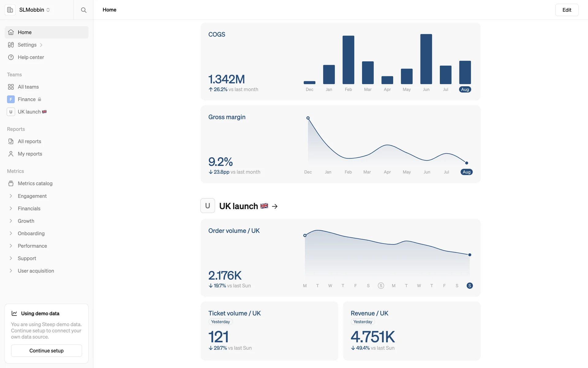Expand the Settings submenu chevron
Image resolution: width=588 pixels, height=368 pixels.
coord(41,45)
